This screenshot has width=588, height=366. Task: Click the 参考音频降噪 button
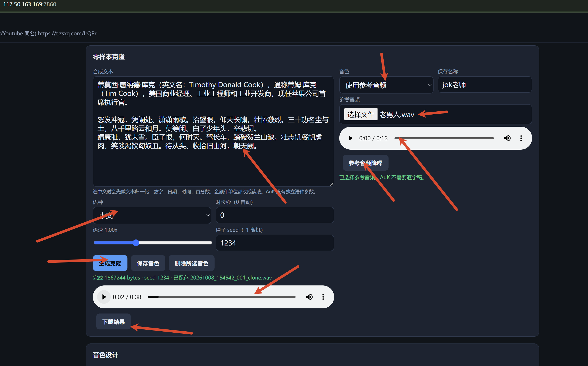point(365,163)
